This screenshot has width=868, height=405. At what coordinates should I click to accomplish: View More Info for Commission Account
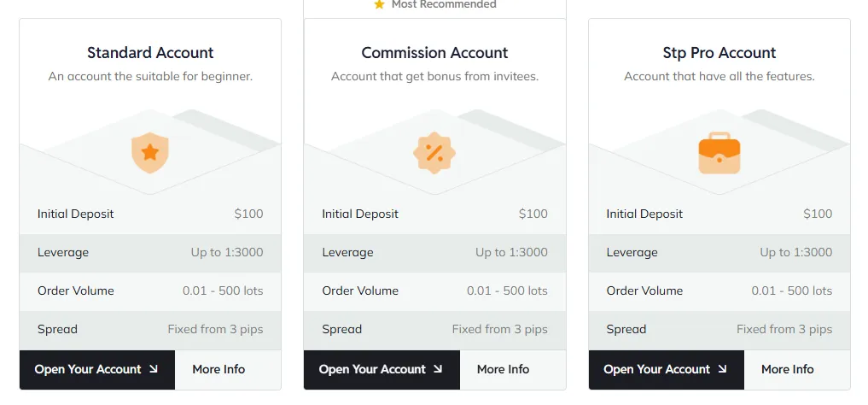(503, 369)
